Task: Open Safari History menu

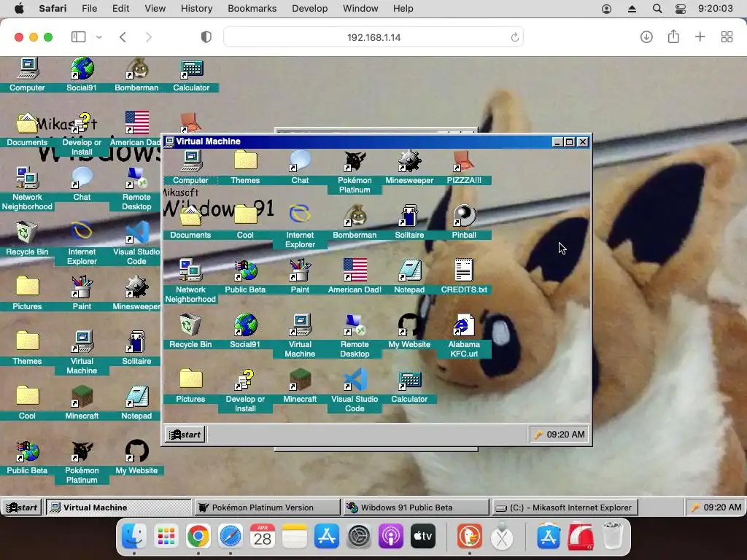Action: 196,9
